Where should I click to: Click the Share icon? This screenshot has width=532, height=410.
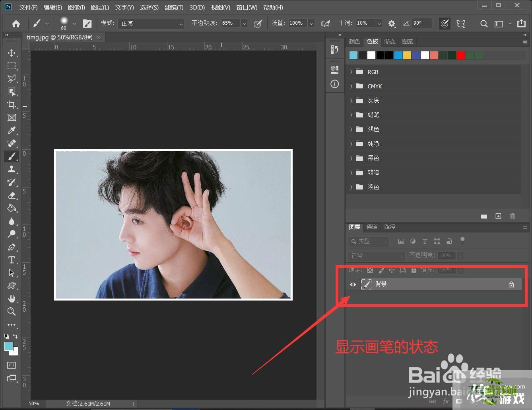(x=521, y=23)
